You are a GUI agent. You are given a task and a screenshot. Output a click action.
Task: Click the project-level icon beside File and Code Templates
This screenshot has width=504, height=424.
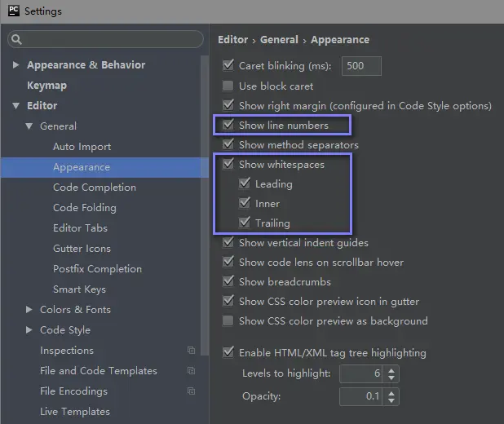pos(192,371)
